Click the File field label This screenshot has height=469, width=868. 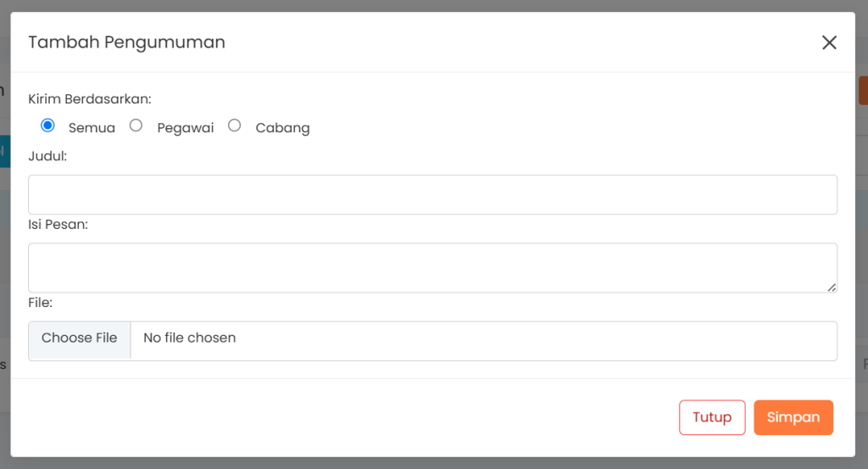click(x=41, y=303)
